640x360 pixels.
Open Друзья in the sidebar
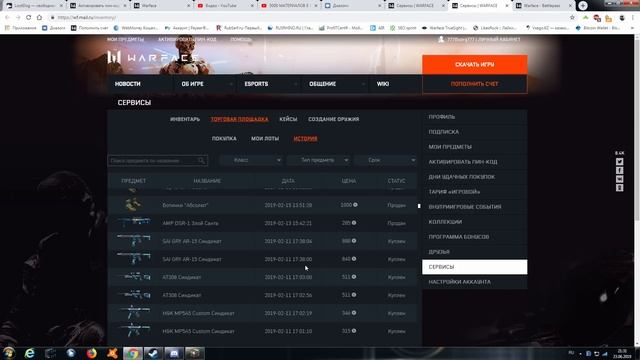[475, 252]
